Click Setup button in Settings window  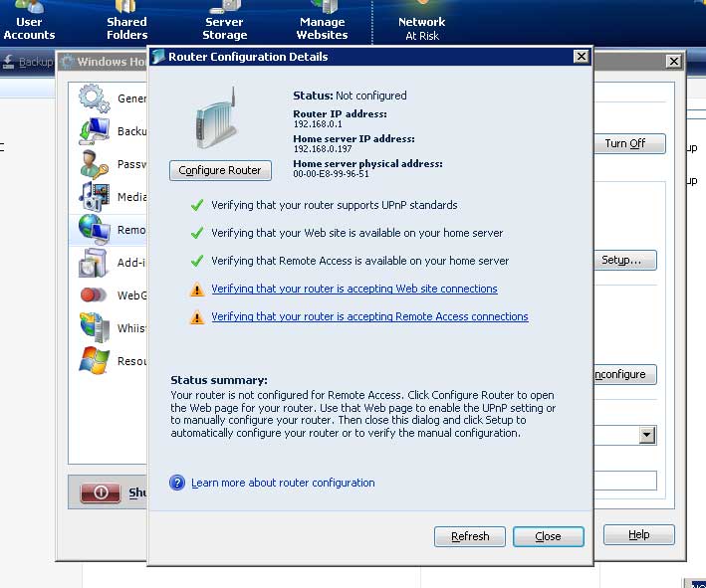(625, 260)
